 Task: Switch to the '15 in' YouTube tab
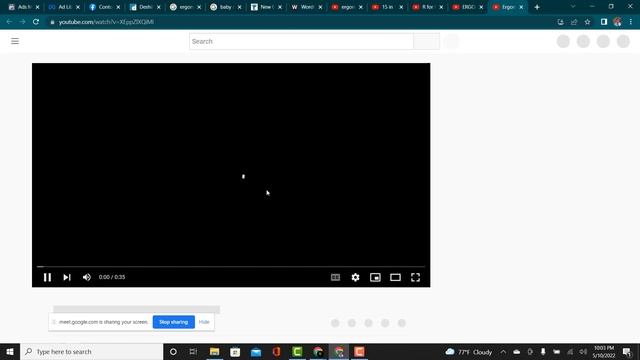pyautogui.click(x=387, y=7)
